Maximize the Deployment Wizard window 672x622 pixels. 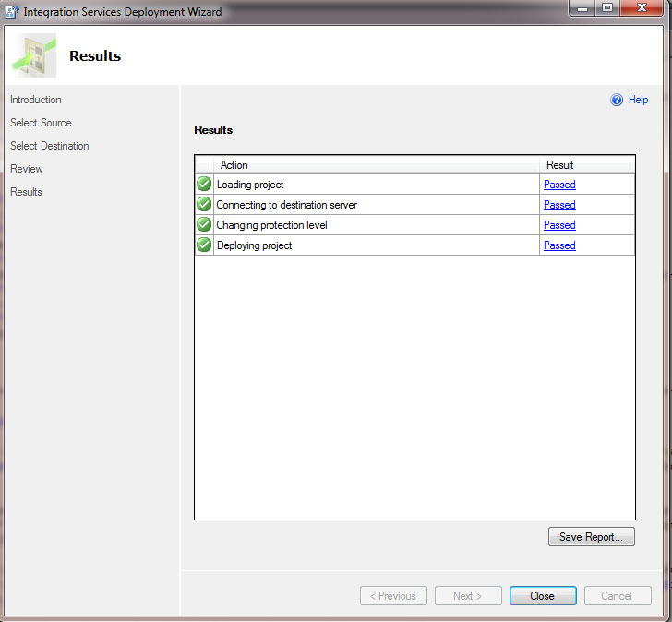[607, 8]
